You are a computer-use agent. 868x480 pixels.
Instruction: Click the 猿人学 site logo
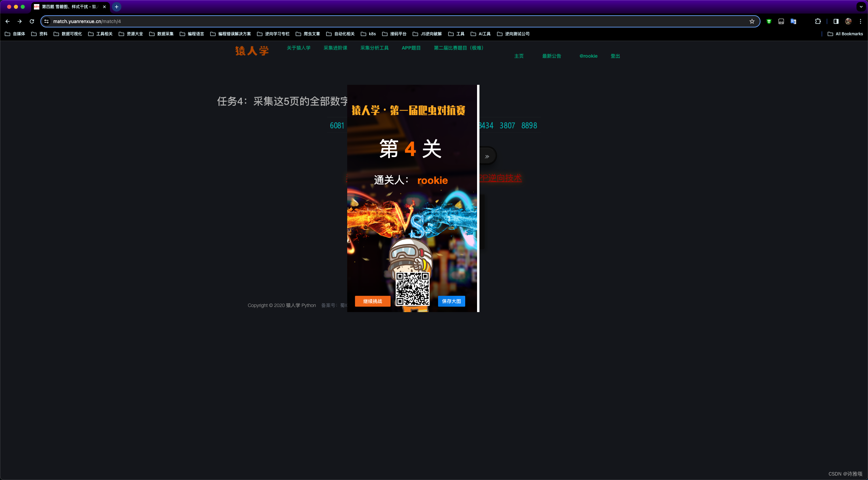[252, 51]
